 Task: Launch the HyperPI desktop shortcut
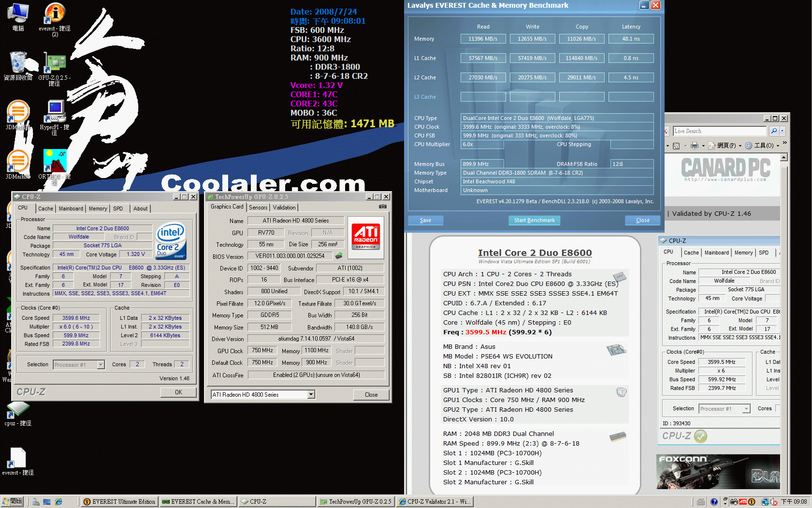click(x=55, y=118)
